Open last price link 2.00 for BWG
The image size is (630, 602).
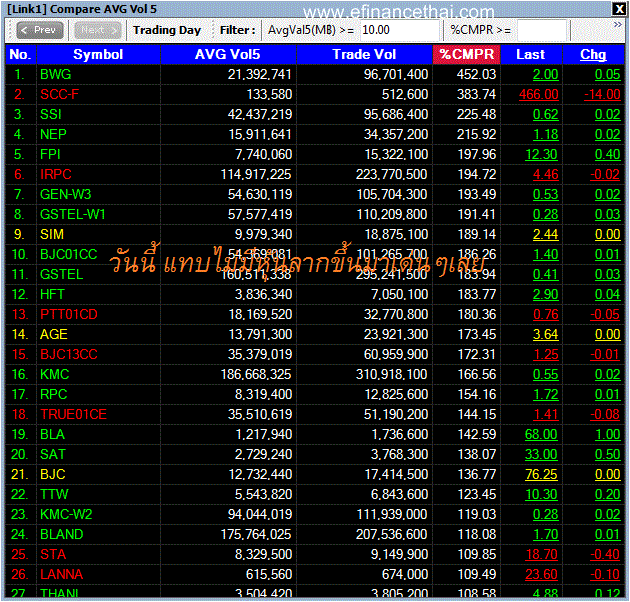[546, 74]
